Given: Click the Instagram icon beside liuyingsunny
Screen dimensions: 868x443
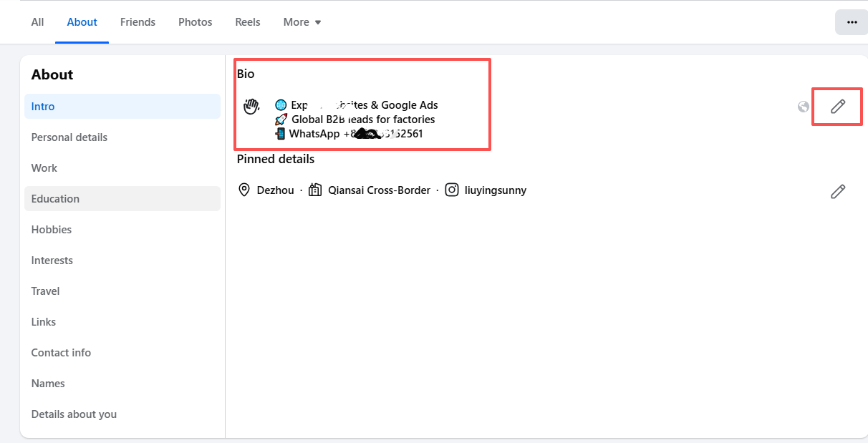Looking at the screenshot, I should click(452, 190).
